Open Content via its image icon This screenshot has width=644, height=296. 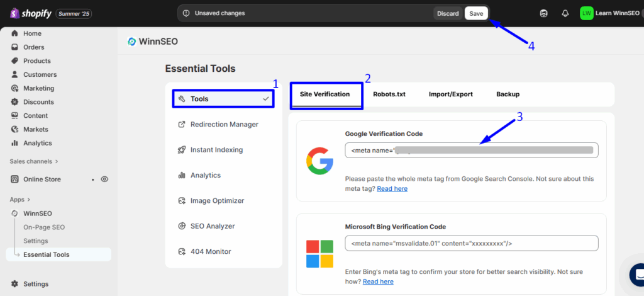point(15,115)
